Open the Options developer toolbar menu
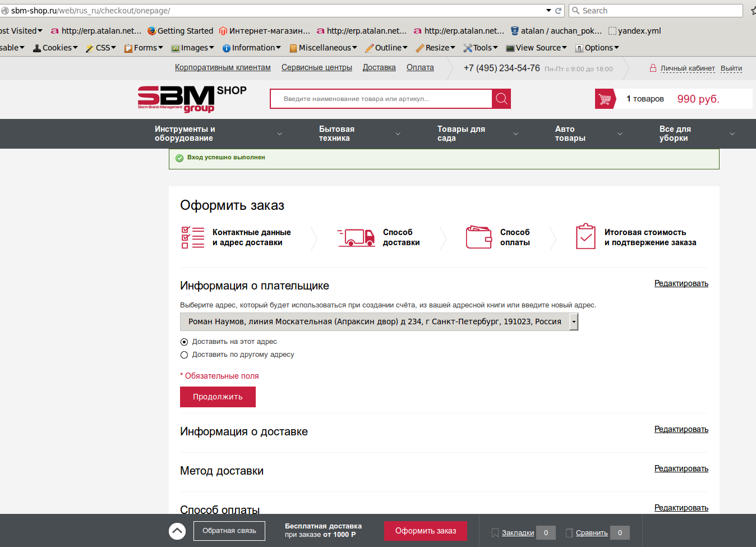The height and width of the screenshot is (547, 756). coord(597,48)
